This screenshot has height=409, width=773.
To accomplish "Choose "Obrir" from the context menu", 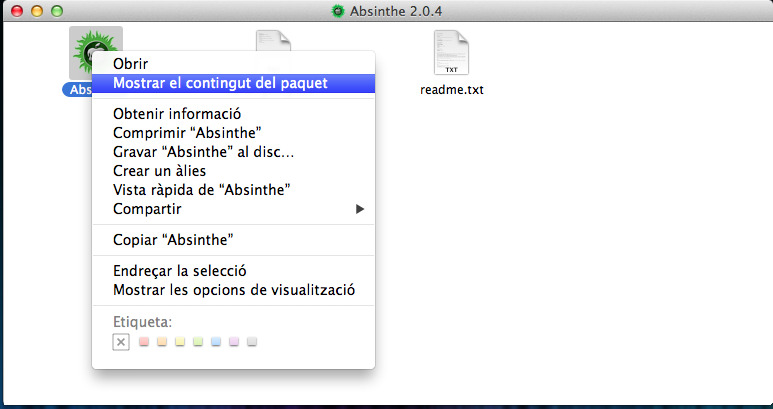I will click(x=131, y=64).
